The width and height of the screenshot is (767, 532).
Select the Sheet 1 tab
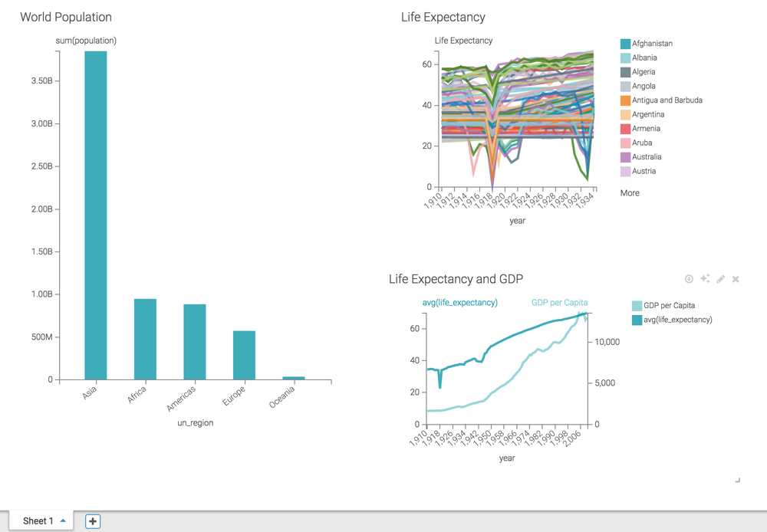pyautogui.click(x=38, y=521)
